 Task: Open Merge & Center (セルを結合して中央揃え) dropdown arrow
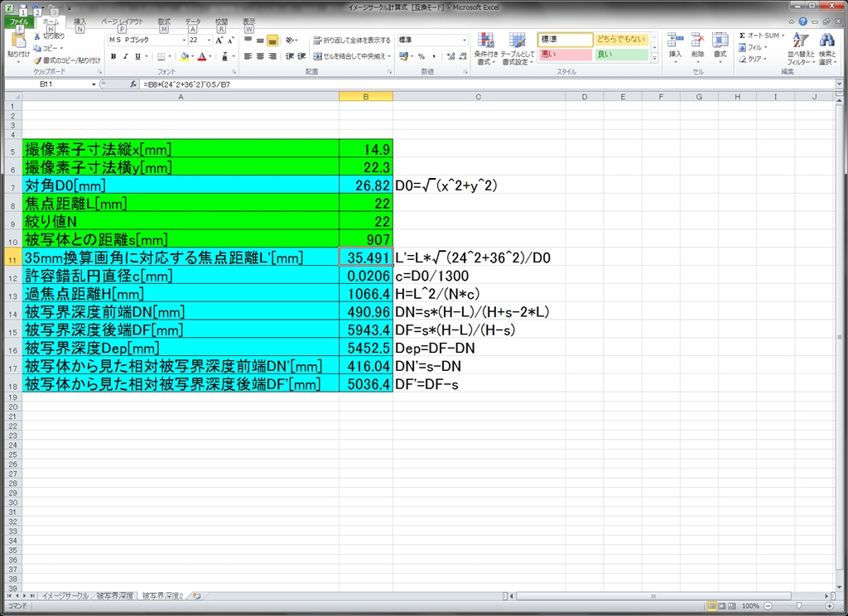click(389, 56)
